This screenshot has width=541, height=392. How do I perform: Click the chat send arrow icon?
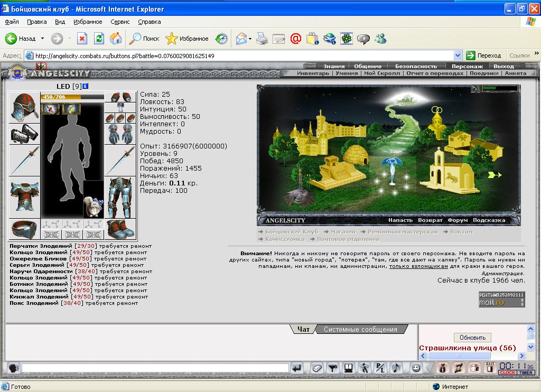[x=297, y=368]
